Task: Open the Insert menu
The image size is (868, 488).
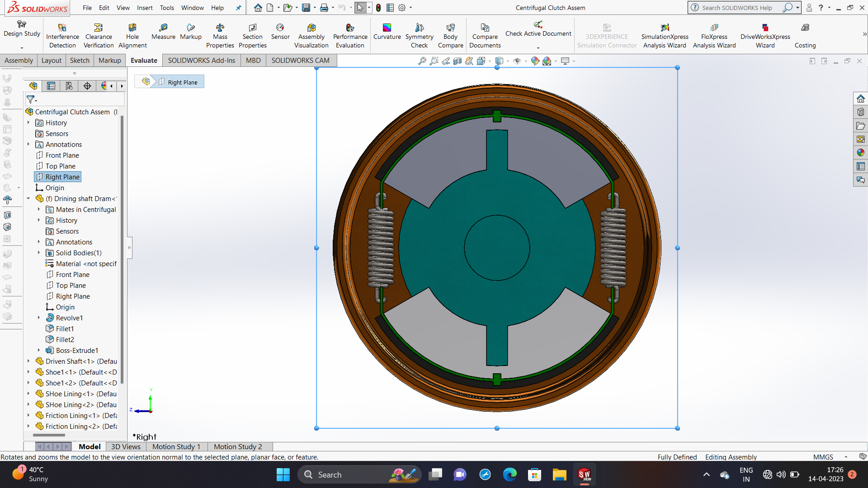Action: (x=145, y=8)
